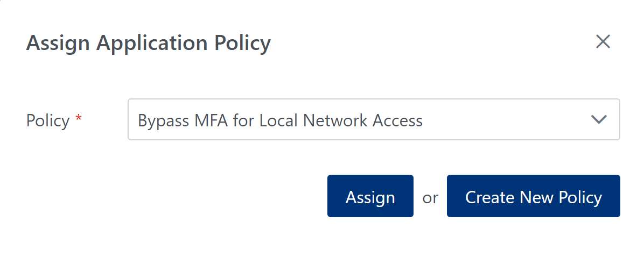Click the Policy field label
This screenshot has width=644, height=257.
click(x=48, y=120)
